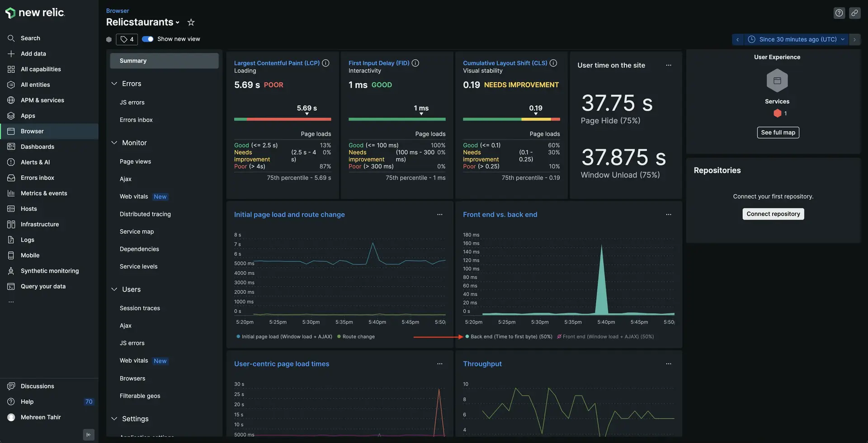Click the Hosts icon in sidebar
Image resolution: width=868 pixels, height=443 pixels.
click(11, 209)
